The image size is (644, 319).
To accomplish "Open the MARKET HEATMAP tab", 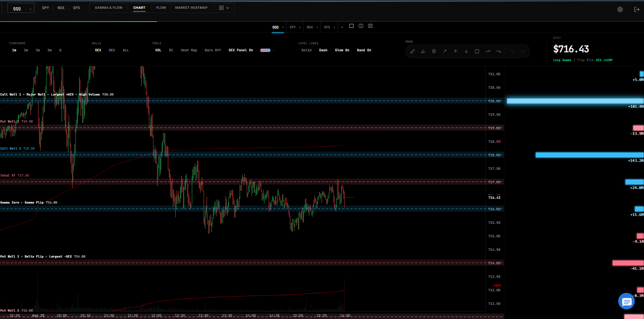I will (x=191, y=8).
